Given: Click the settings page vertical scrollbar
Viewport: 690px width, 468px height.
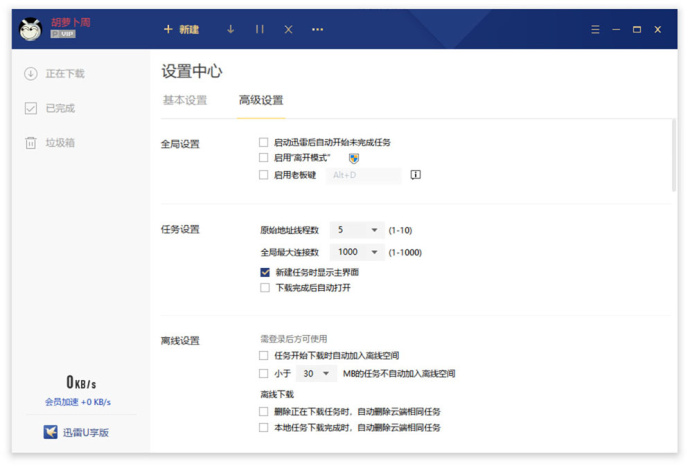Looking at the screenshot, I should click(x=674, y=155).
